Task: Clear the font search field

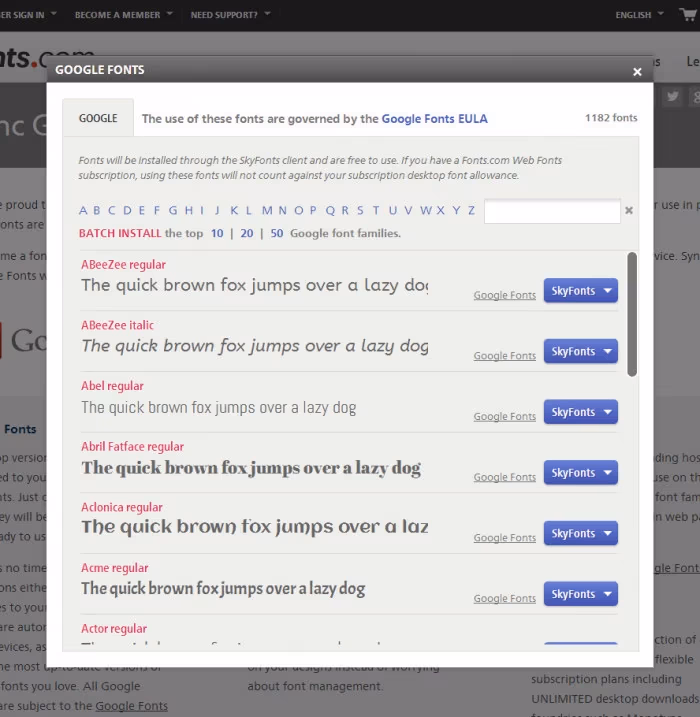Action: [x=629, y=210]
